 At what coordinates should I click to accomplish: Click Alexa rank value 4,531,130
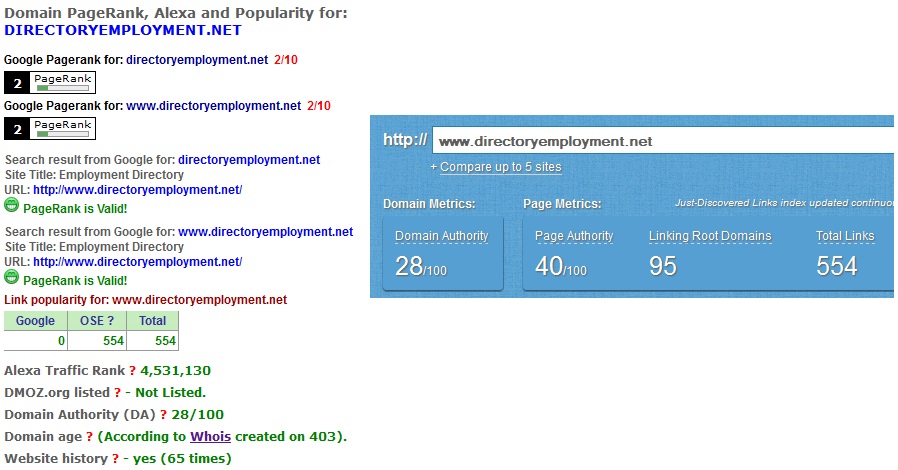pos(175,370)
